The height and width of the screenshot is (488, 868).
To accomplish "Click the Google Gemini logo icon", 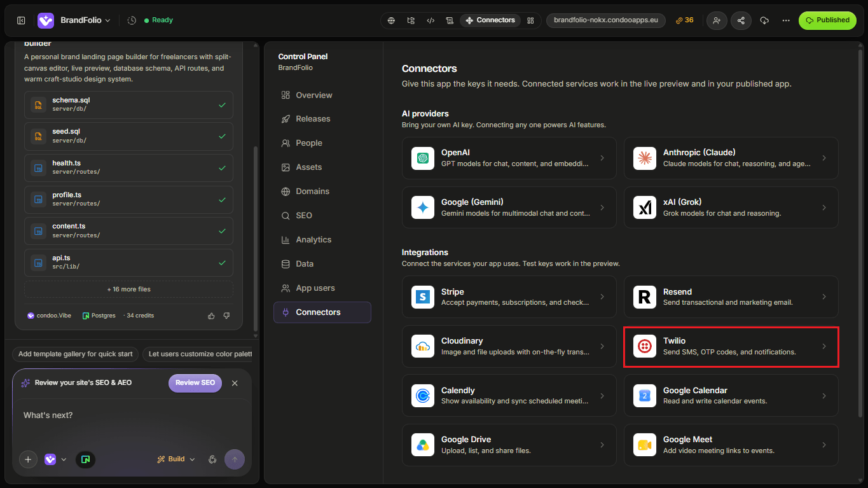I will point(423,207).
